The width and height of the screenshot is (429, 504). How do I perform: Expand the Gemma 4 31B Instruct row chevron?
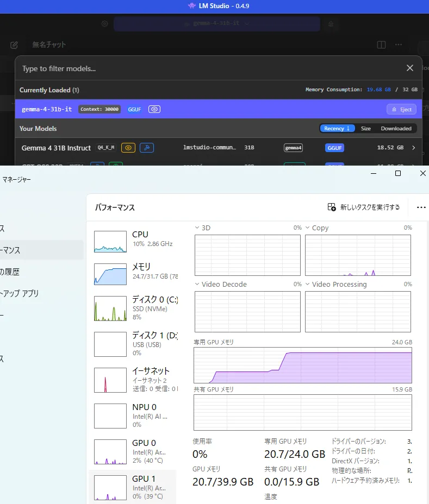pos(414,148)
